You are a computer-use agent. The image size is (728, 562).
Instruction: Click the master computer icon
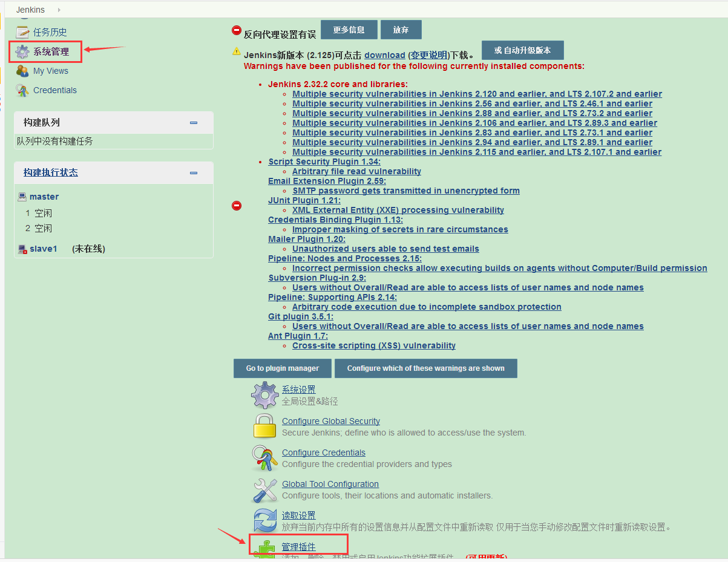[22, 197]
